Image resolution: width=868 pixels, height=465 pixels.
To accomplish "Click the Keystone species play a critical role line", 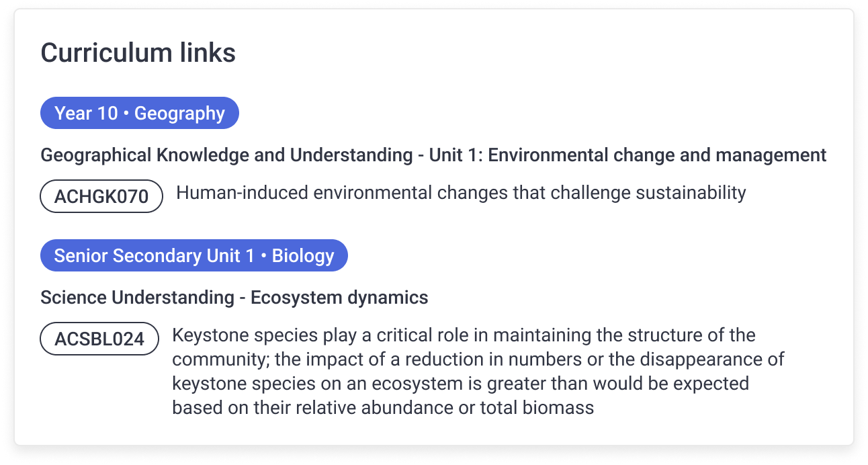I will [x=464, y=335].
